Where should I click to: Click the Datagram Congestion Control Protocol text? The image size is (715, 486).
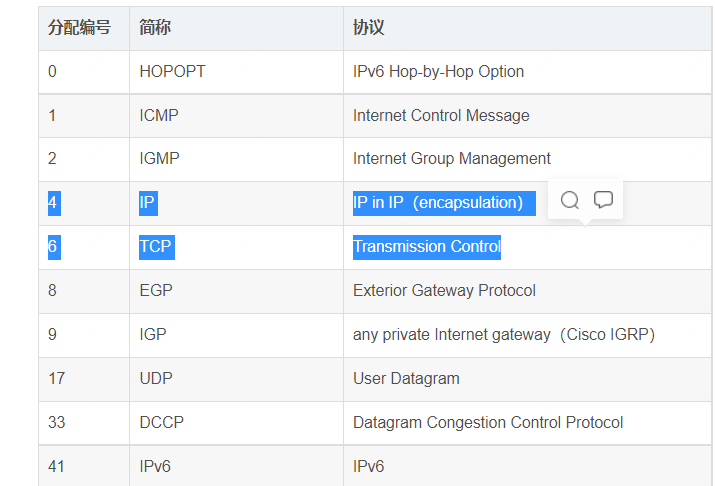coord(488,423)
